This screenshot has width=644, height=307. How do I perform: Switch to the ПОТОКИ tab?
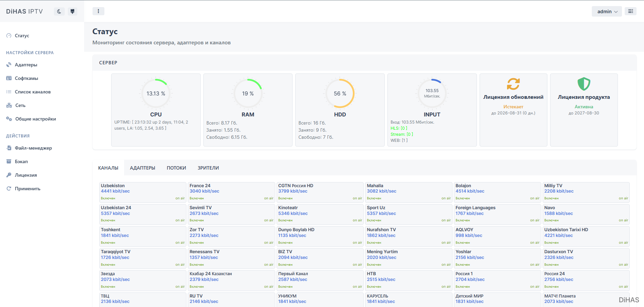(x=176, y=168)
